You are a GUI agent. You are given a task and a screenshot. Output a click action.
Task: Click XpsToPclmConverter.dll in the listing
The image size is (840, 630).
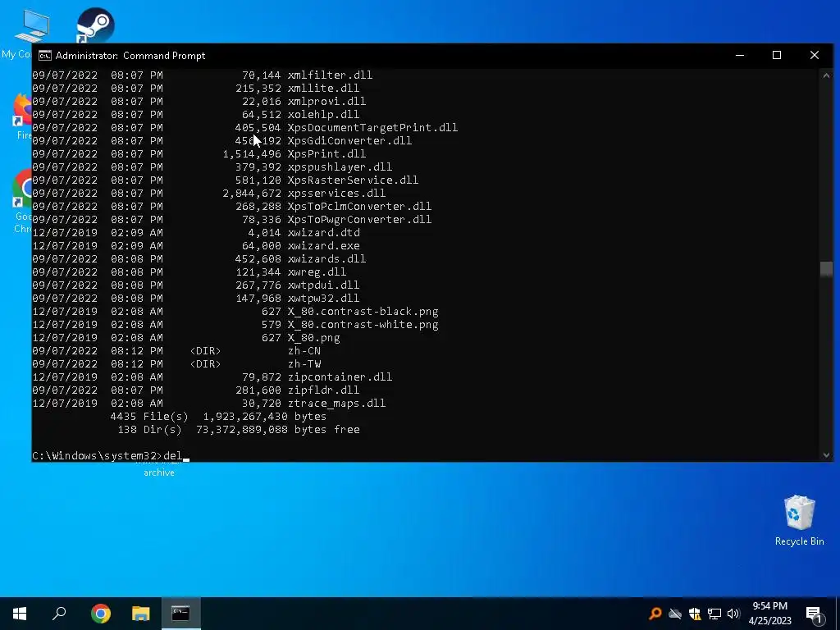pyautogui.click(x=359, y=206)
